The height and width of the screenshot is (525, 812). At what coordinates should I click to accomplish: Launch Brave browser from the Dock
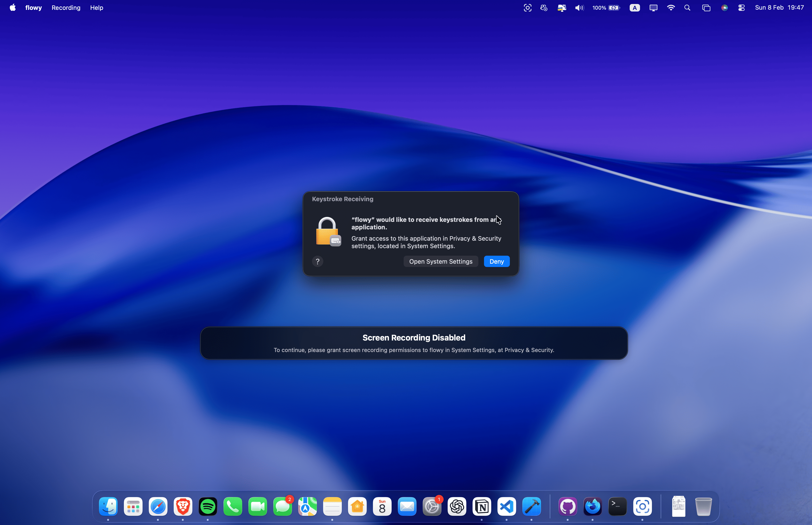click(x=183, y=507)
